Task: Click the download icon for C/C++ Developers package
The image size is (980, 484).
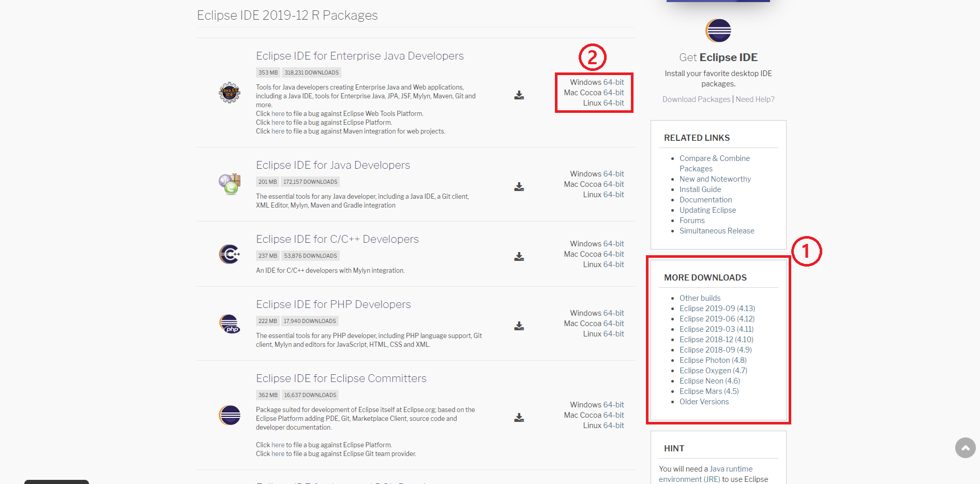Action: (519, 257)
